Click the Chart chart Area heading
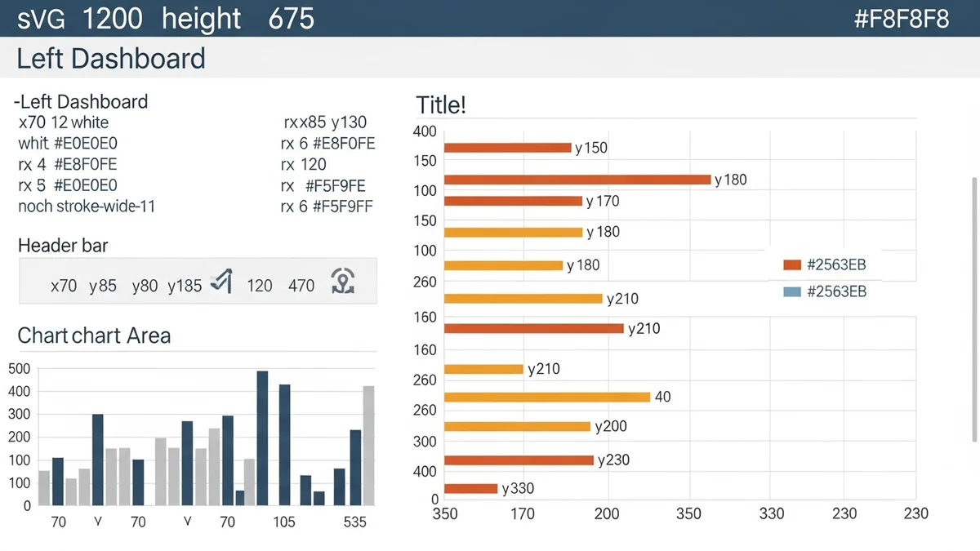 [x=94, y=335]
